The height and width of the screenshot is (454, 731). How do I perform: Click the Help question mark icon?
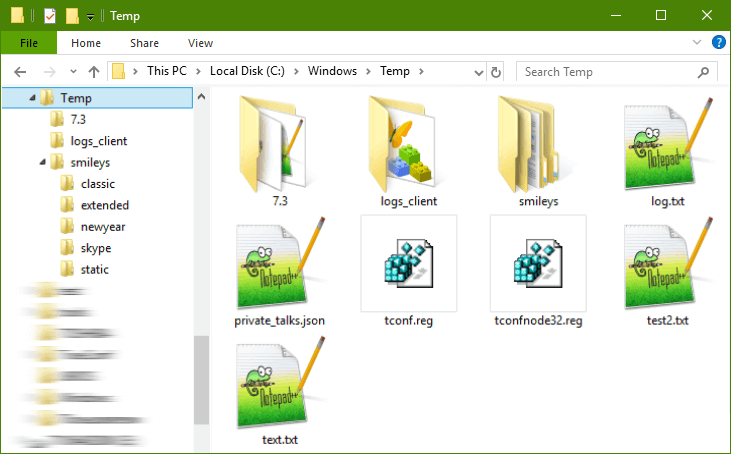coord(718,43)
